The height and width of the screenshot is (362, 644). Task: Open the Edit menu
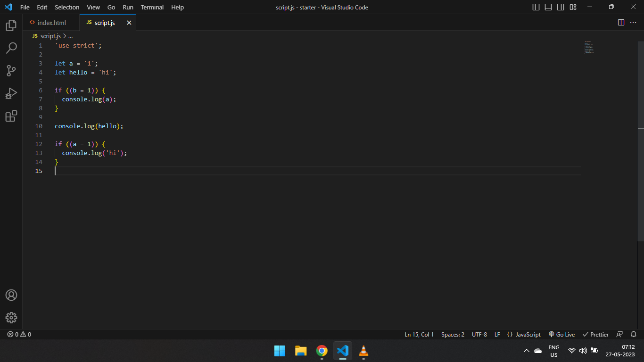pyautogui.click(x=42, y=7)
